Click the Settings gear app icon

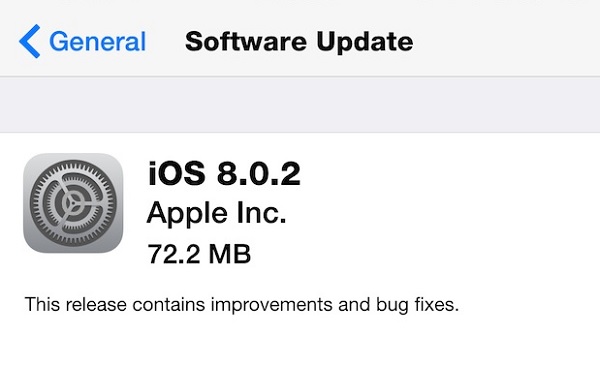[73, 203]
